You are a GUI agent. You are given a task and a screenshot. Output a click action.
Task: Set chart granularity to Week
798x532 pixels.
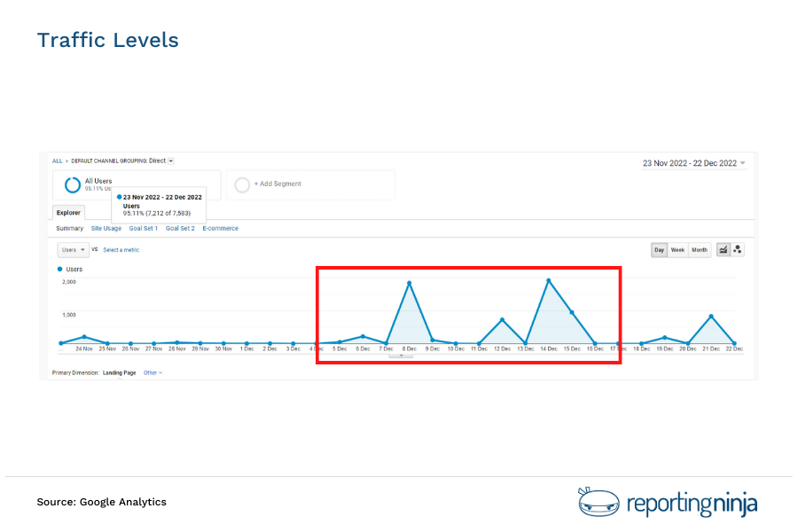point(677,250)
